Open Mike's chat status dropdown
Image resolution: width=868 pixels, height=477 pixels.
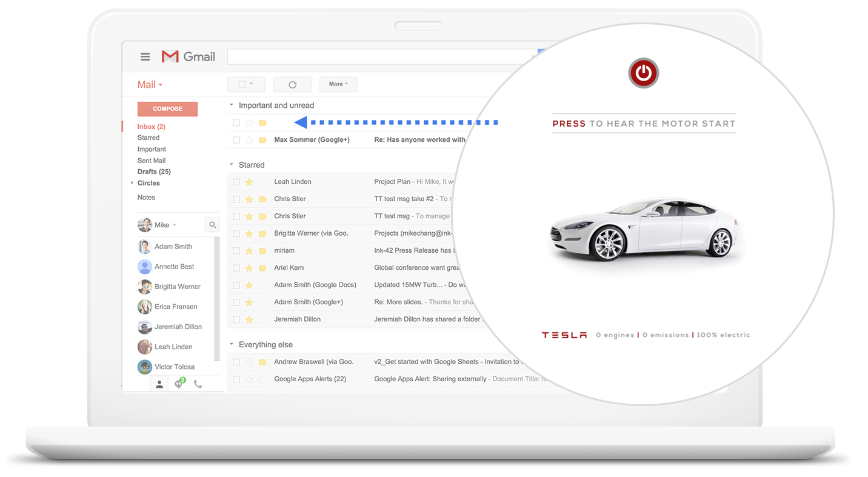pyautogui.click(x=174, y=225)
